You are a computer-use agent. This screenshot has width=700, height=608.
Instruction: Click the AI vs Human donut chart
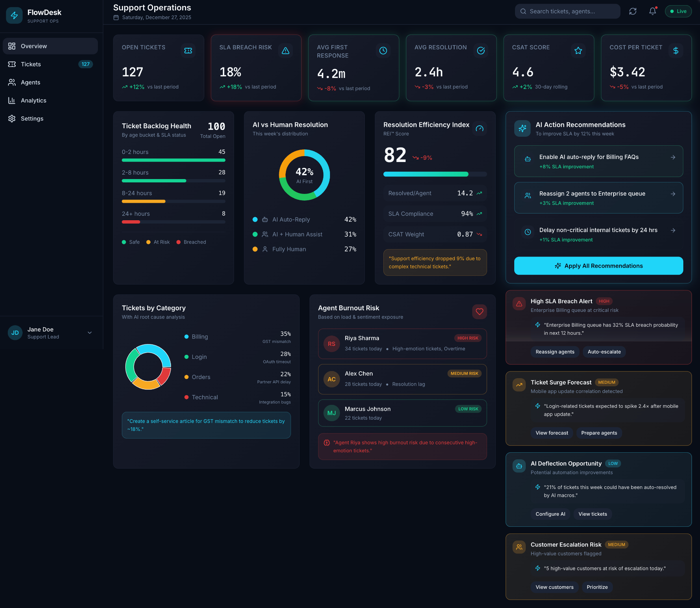tap(304, 175)
